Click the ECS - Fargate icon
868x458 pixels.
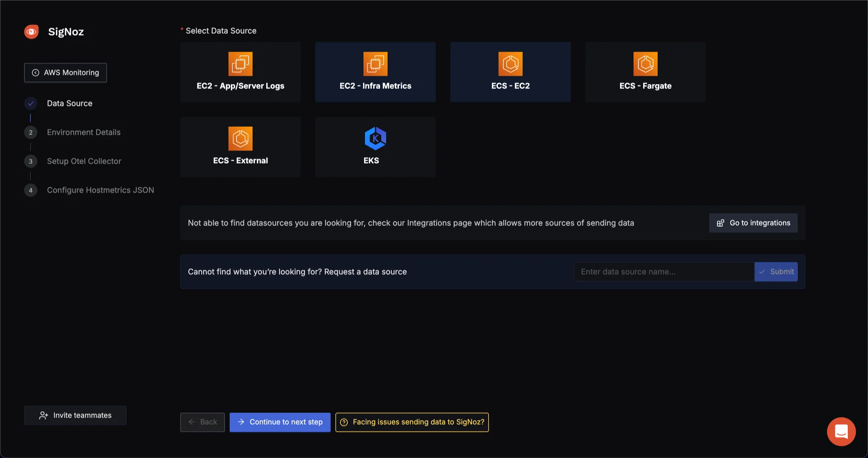click(x=645, y=64)
